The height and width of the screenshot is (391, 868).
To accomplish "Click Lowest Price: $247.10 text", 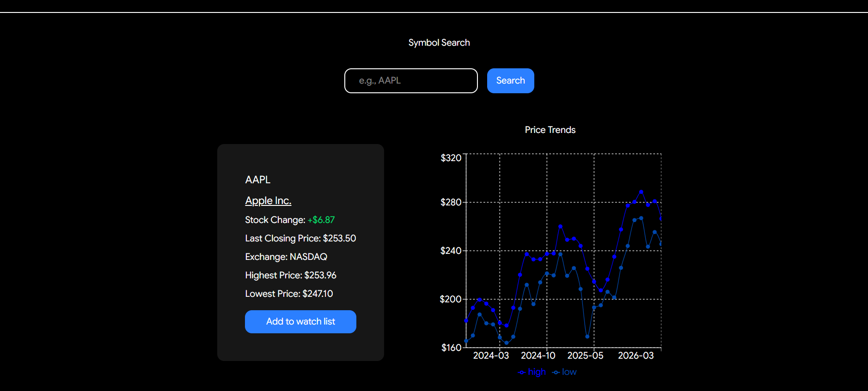I will [x=289, y=294].
